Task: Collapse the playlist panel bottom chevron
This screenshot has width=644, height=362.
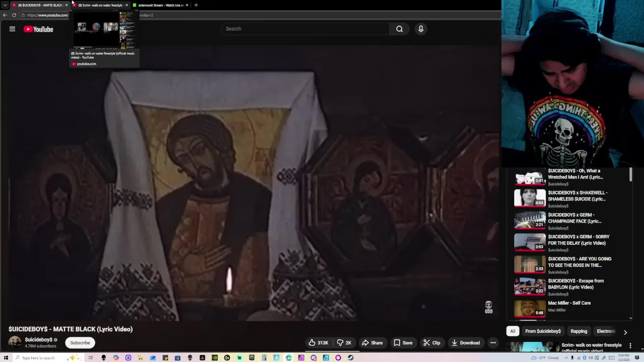Action: [631, 318]
